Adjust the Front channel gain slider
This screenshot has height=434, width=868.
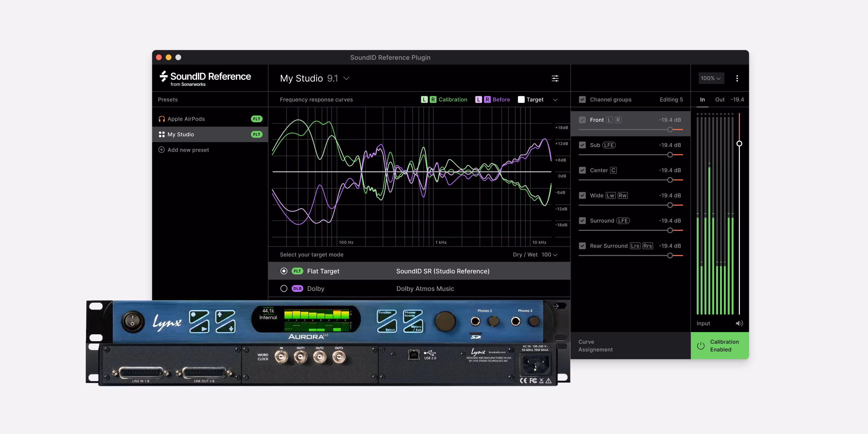670,129
